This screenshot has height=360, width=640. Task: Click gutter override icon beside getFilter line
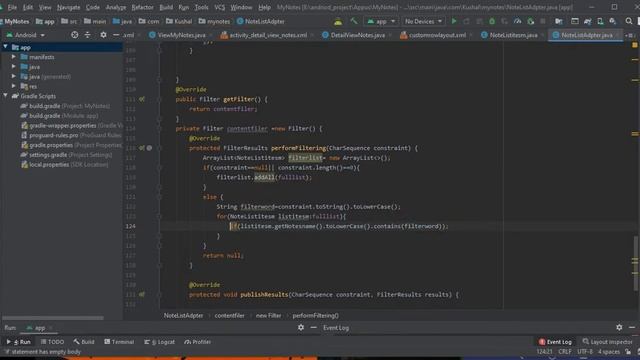pos(142,99)
